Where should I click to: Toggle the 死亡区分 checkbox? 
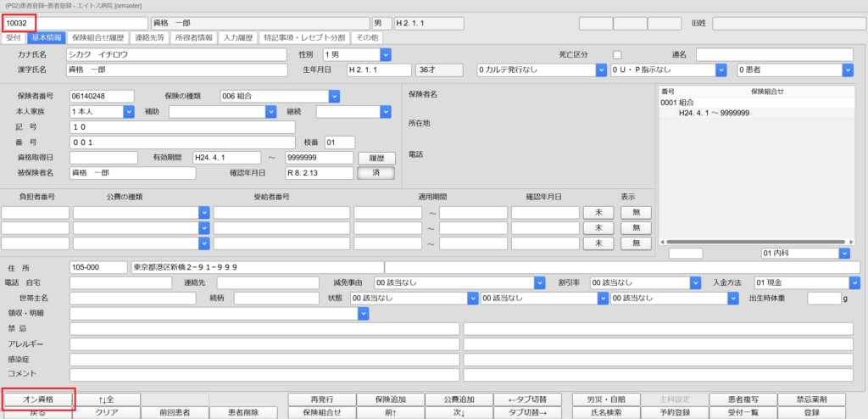click(x=617, y=55)
